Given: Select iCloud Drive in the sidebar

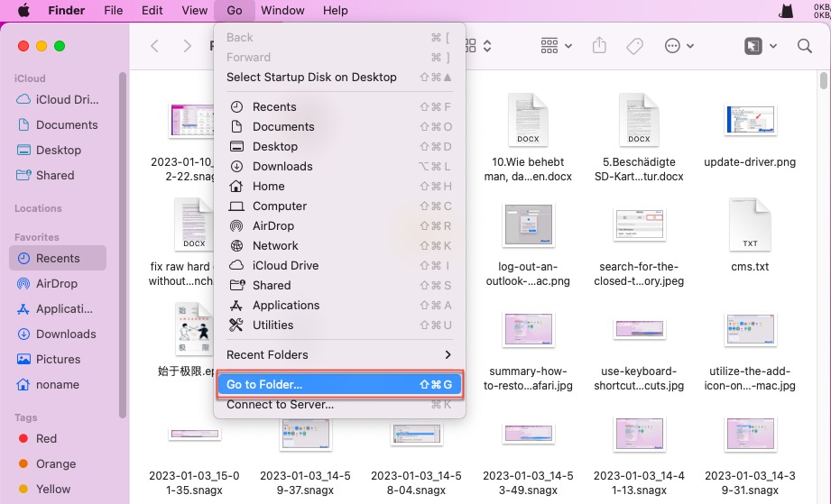Looking at the screenshot, I should pyautogui.click(x=58, y=99).
